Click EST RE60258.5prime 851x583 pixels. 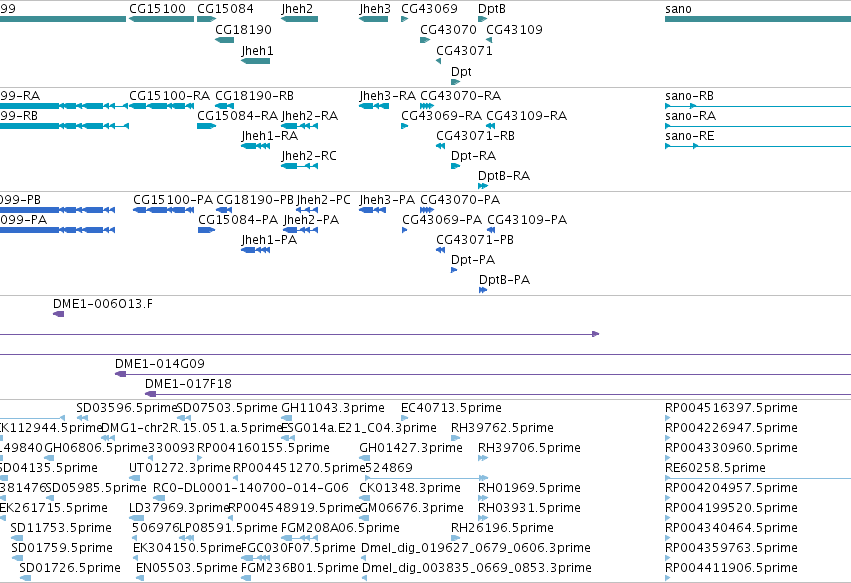coord(715,468)
